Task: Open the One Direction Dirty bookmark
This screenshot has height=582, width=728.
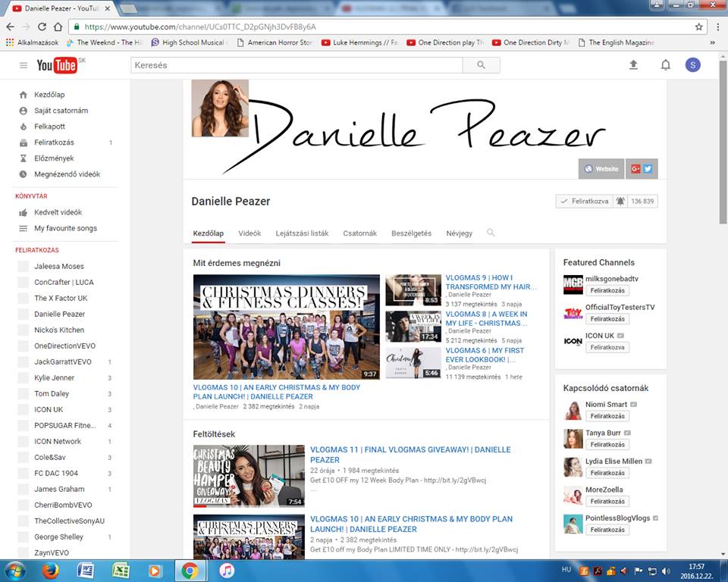Action: coord(531,42)
